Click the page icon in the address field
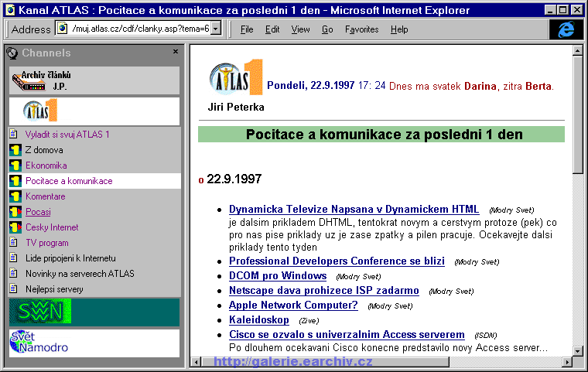 point(62,29)
